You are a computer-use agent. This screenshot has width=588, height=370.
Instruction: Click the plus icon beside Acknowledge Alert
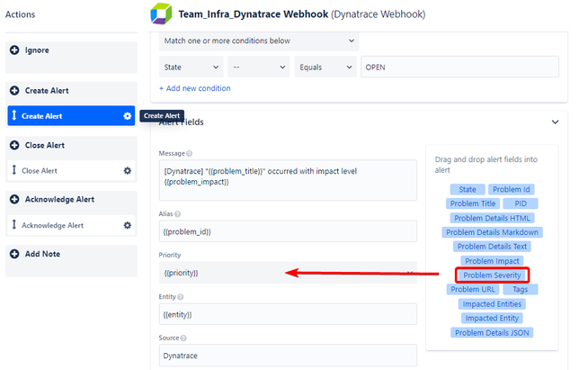[14, 199]
